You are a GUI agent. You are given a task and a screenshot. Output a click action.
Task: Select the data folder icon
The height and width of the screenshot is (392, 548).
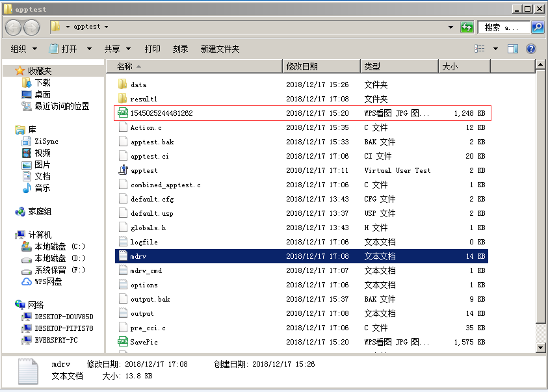pos(123,85)
